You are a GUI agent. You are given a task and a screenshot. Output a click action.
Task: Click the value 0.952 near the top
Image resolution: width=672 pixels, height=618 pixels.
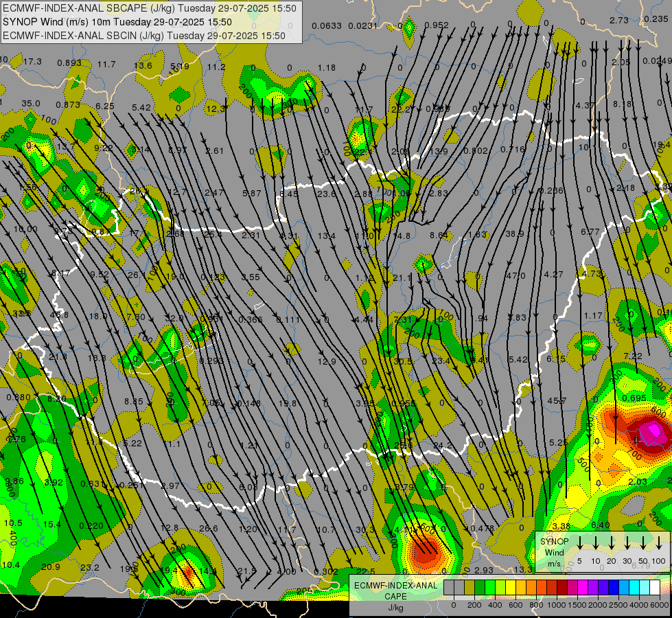click(437, 25)
